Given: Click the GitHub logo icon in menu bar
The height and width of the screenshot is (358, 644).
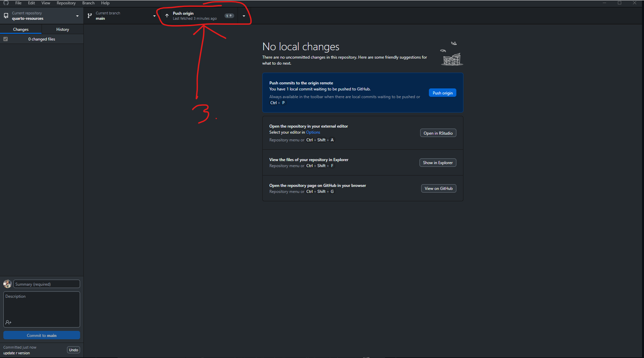Looking at the screenshot, I should click(x=6, y=3).
